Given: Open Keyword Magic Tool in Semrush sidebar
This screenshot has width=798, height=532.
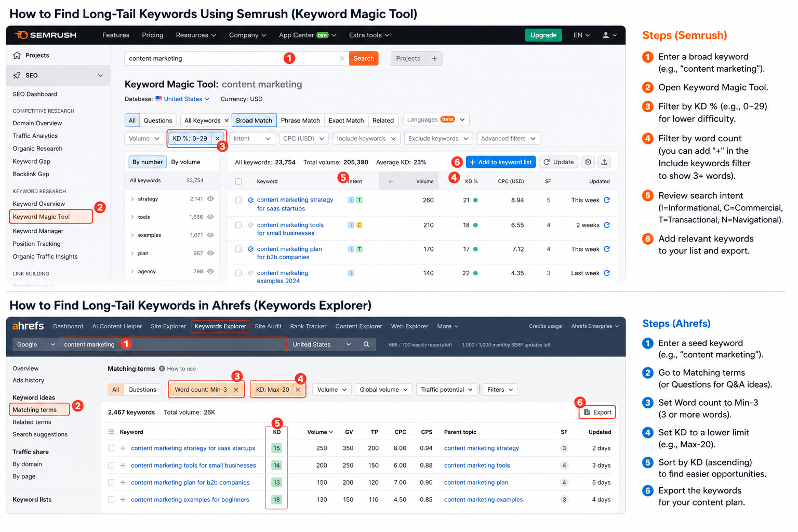Looking at the screenshot, I should pyautogui.click(x=51, y=217).
